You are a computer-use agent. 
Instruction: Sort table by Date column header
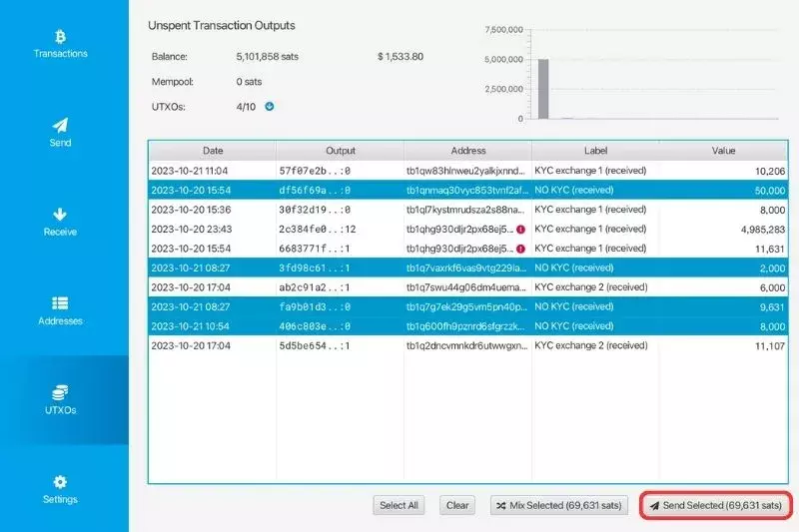tap(213, 151)
